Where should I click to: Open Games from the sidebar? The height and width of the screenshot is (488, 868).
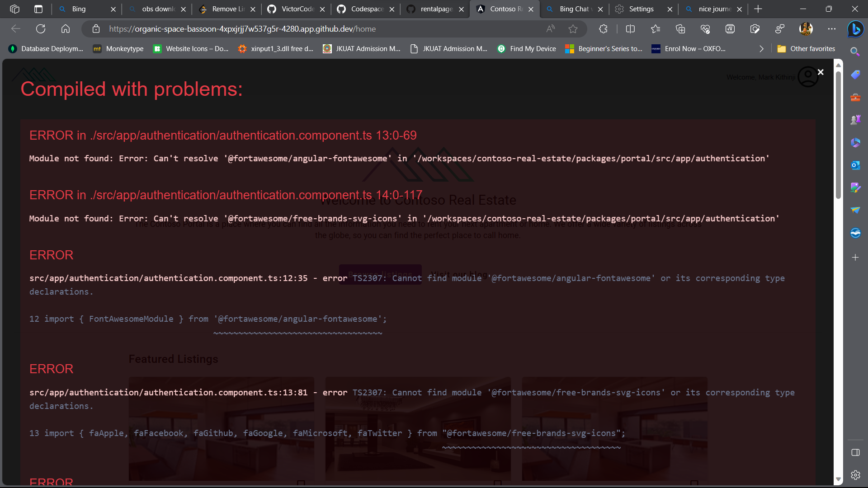pyautogui.click(x=855, y=119)
